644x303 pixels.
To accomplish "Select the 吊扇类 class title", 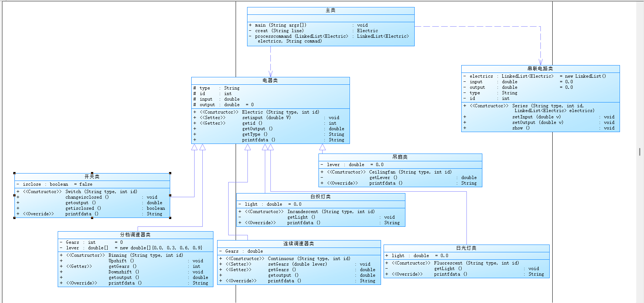I will pyautogui.click(x=400, y=157).
